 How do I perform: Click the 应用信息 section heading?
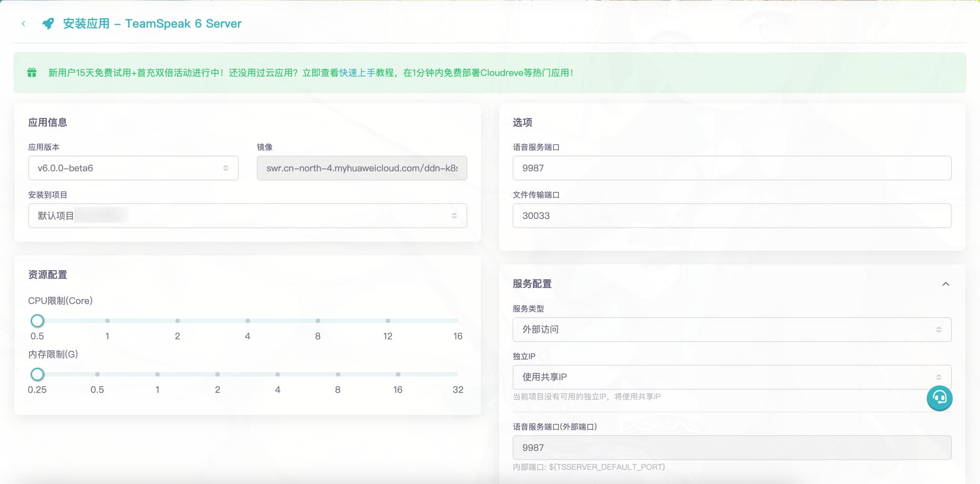[47, 122]
